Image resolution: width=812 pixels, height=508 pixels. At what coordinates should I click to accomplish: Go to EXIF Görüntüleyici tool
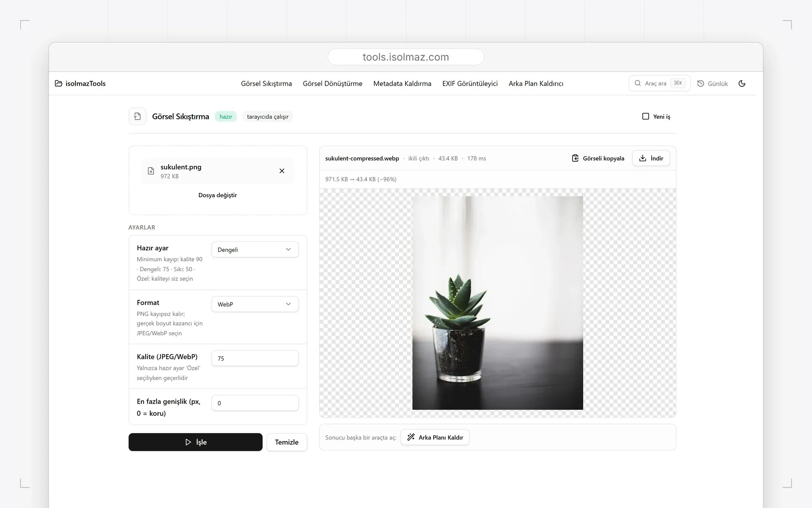[470, 83]
